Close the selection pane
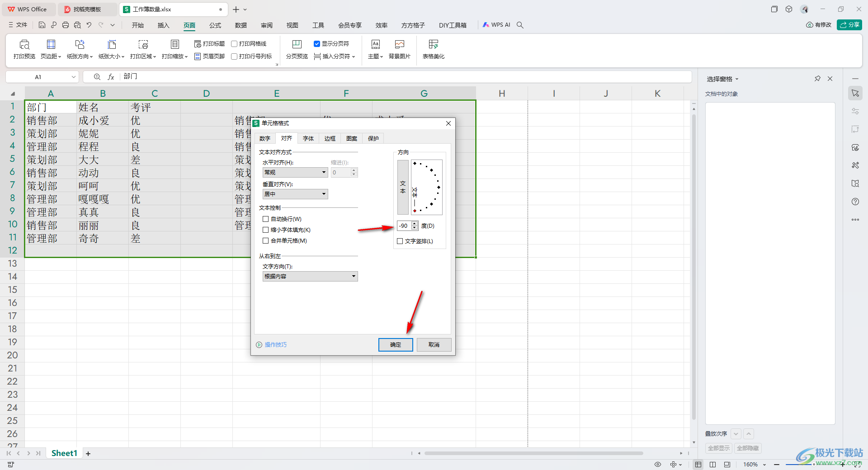 [830, 79]
